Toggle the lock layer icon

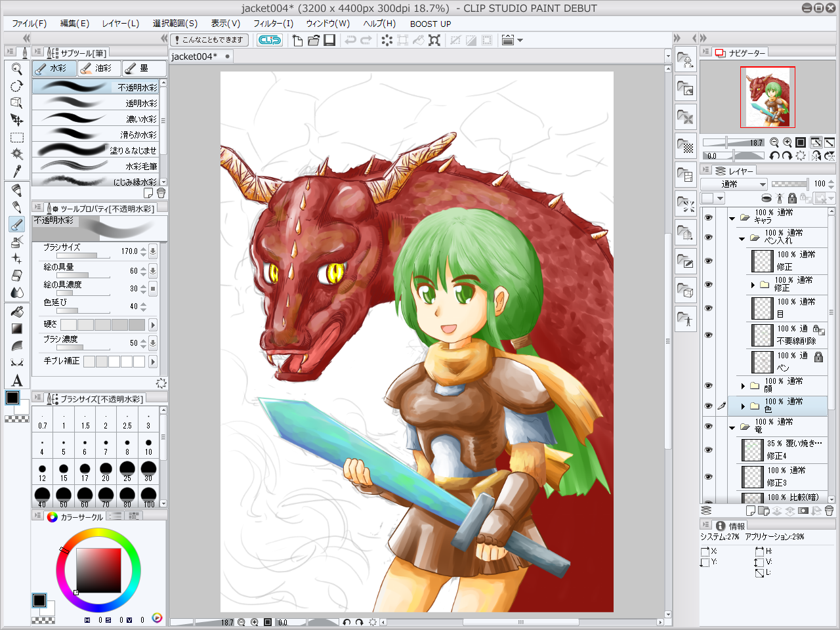coord(792,198)
